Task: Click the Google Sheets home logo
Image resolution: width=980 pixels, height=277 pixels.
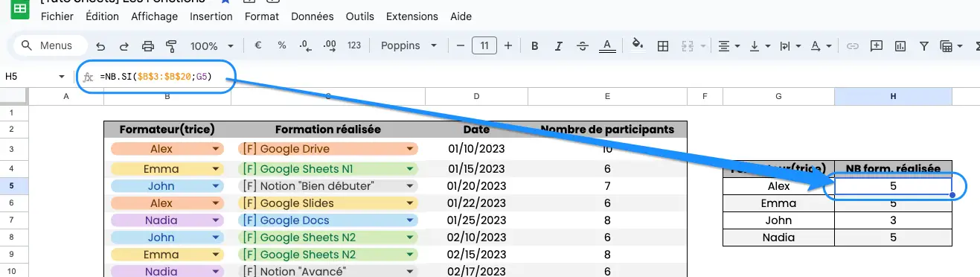Action: click(20, 10)
